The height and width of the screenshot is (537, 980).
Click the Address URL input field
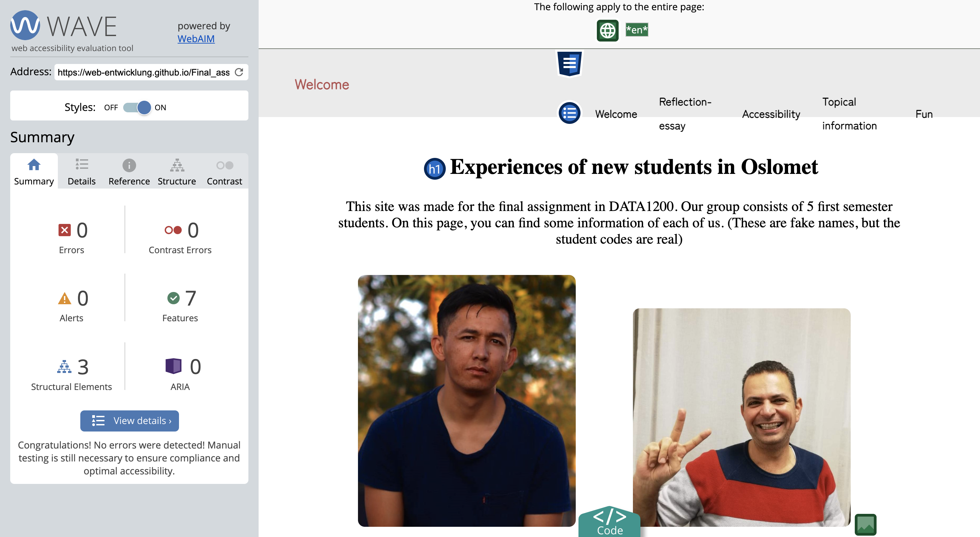(144, 72)
